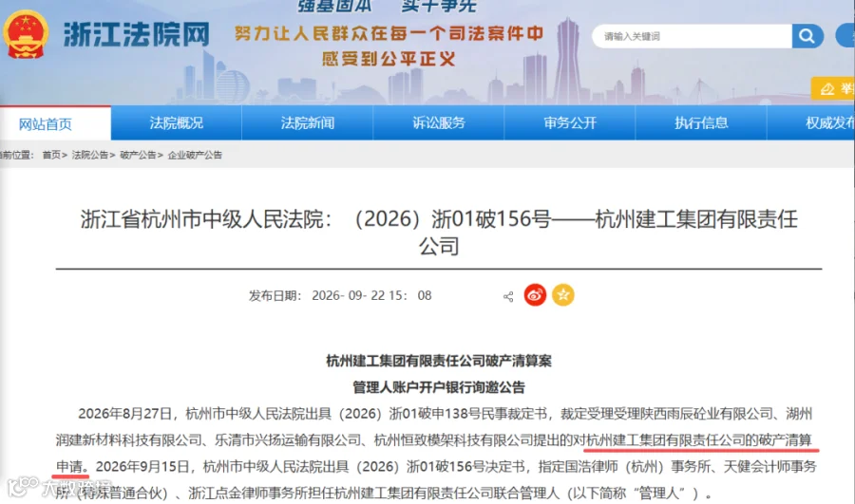Click the 浙江法院网 site title

pyautogui.click(x=137, y=35)
